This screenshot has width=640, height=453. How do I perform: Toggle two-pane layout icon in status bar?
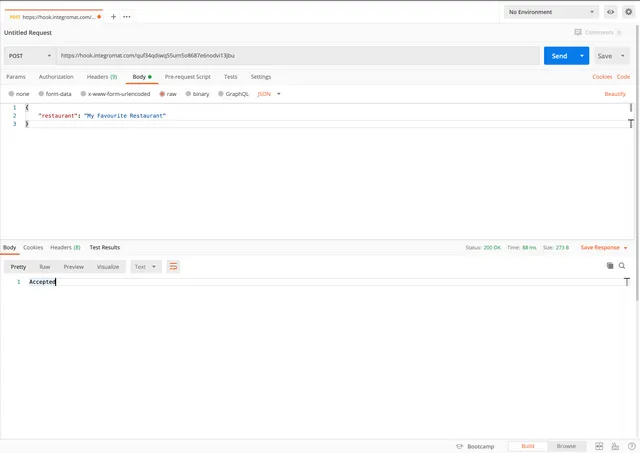coord(599,446)
